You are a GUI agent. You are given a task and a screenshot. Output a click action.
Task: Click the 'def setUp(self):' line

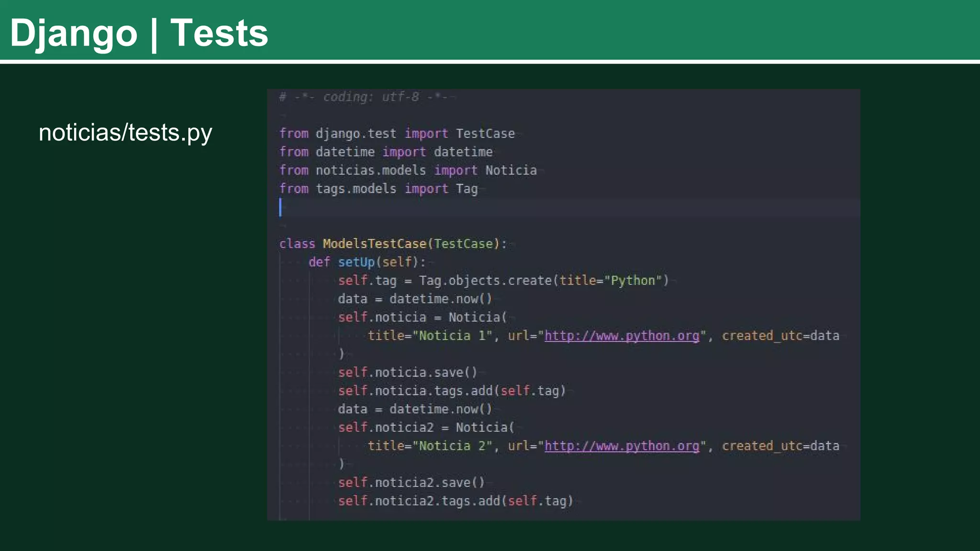[x=367, y=262]
